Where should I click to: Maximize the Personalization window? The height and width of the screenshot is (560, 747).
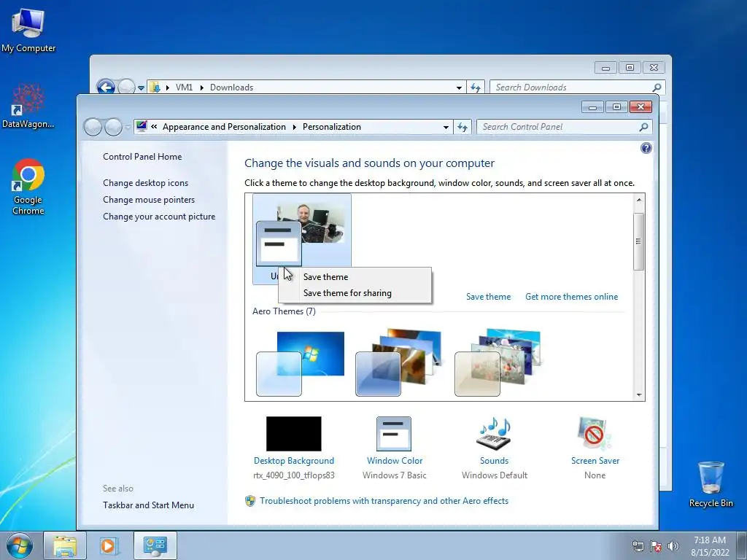(x=616, y=106)
